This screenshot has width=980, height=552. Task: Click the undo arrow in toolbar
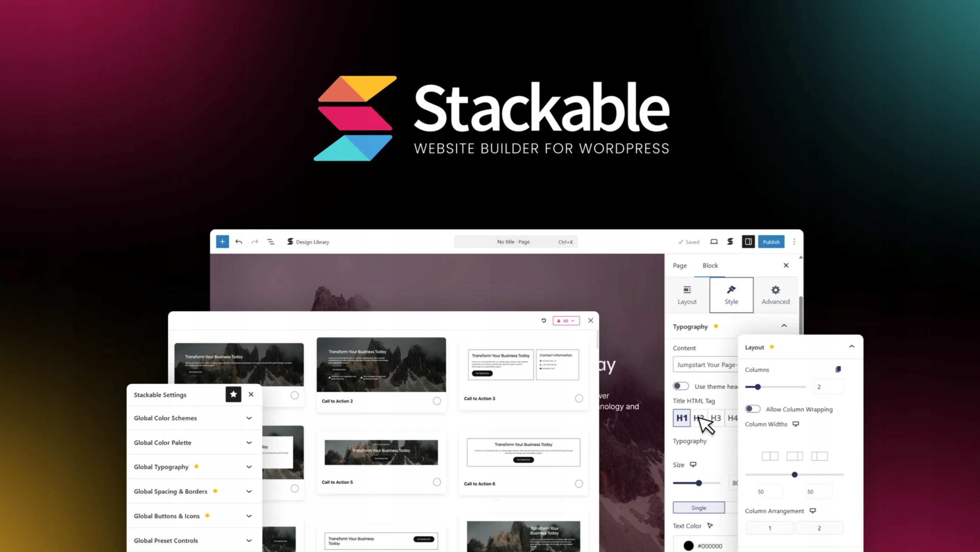pos(238,242)
